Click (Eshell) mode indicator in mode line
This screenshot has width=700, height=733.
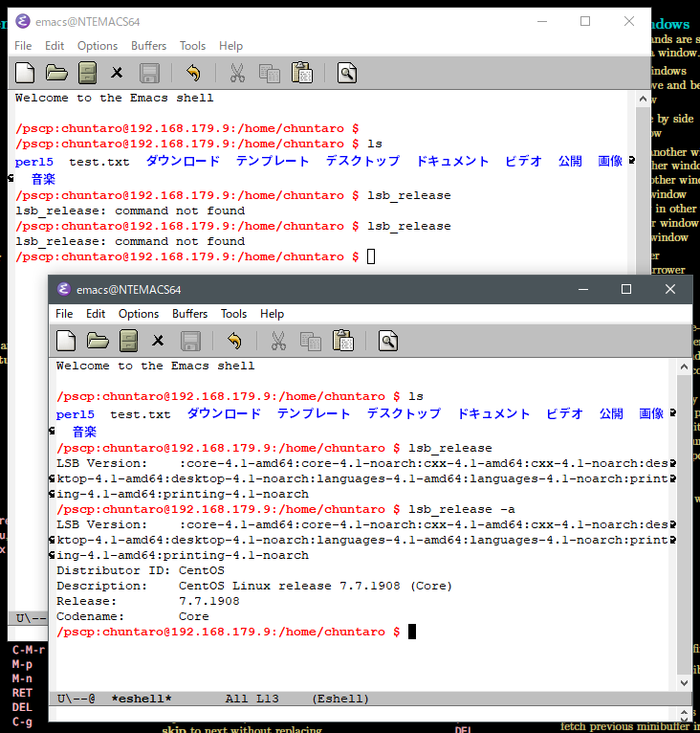tap(340, 699)
